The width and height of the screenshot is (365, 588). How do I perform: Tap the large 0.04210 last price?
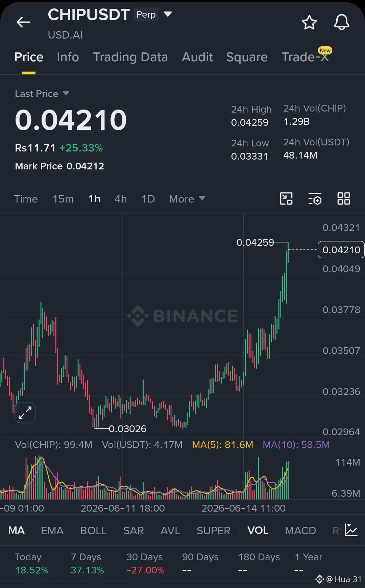[71, 120]
